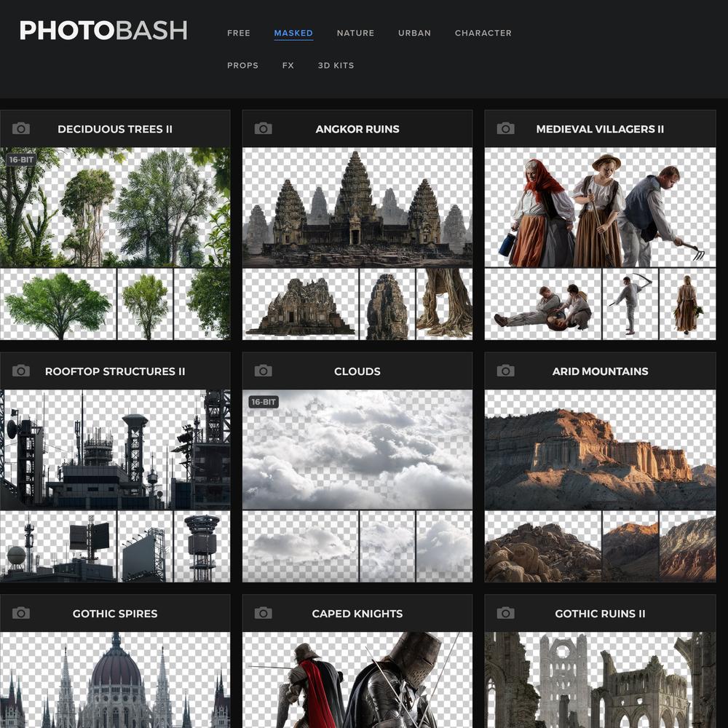
Task: Open the FX category
Action: click(x=288, y=66)
